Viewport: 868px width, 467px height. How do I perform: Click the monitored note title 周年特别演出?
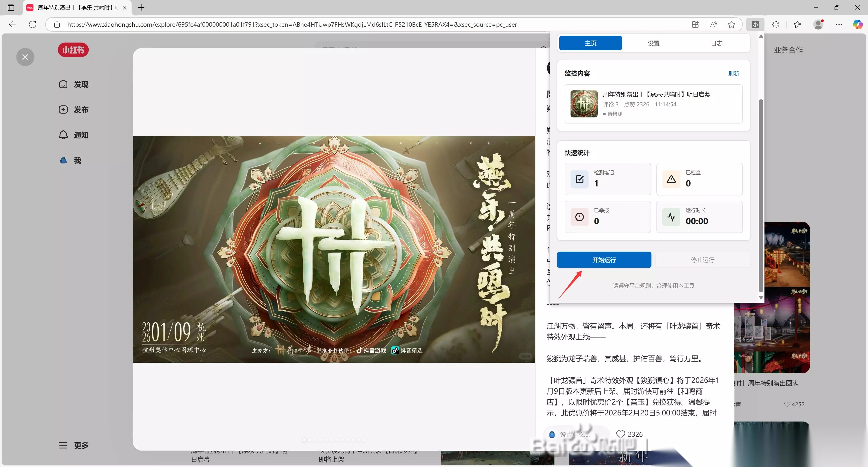click(656, 94)
